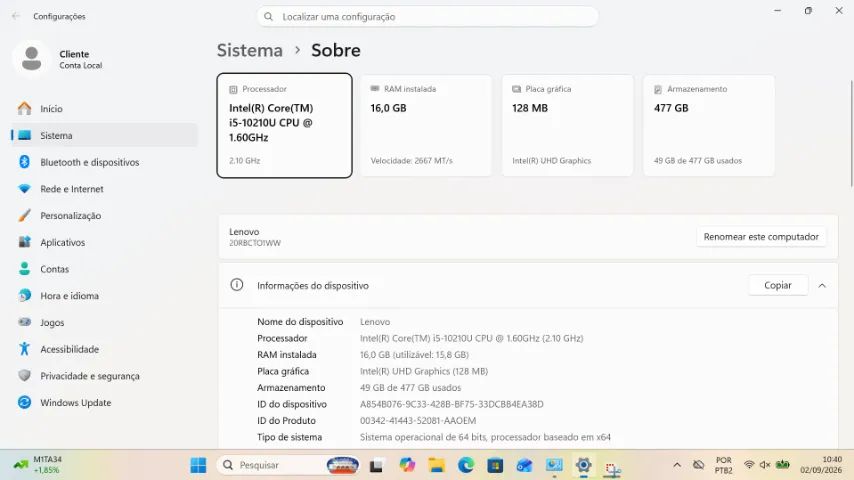The width and height of the screenshot is (854, 480).
Task: Open Task View from taskbar
Action: tap(376, 465)
